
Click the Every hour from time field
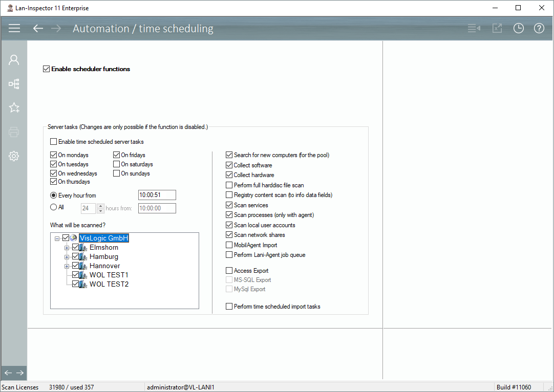[157, 195]
